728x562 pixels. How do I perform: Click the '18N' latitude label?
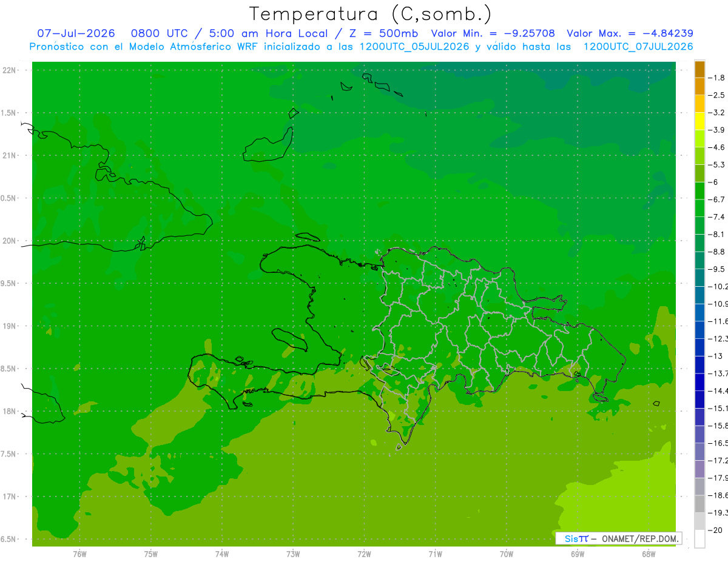pyautogui.click(x=9, y=411)
